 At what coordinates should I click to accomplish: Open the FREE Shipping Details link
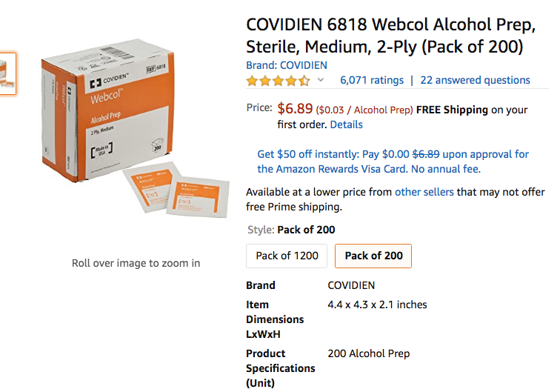click(346, 124)
